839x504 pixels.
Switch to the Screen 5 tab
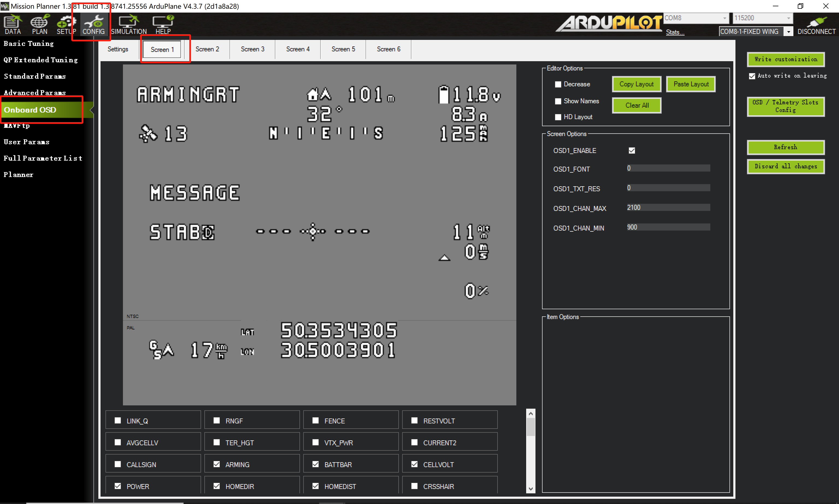tap(343, 49)
